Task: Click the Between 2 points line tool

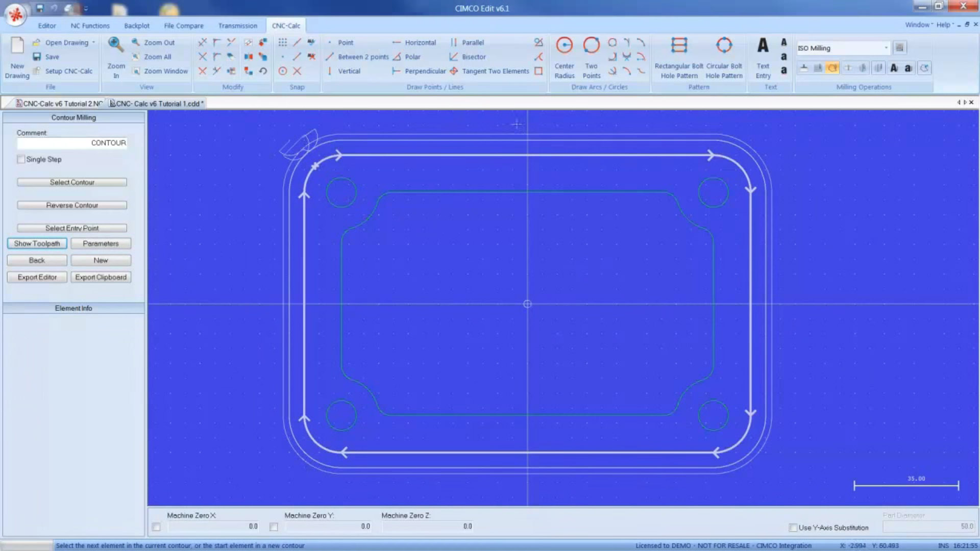Action: pos(357,57)
